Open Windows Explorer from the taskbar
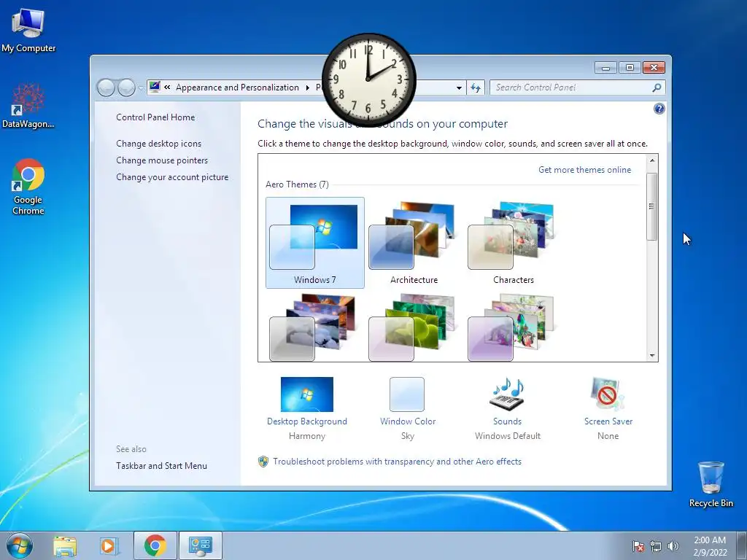The width and height of the screenshot is (747, 560). pos(65,546)
